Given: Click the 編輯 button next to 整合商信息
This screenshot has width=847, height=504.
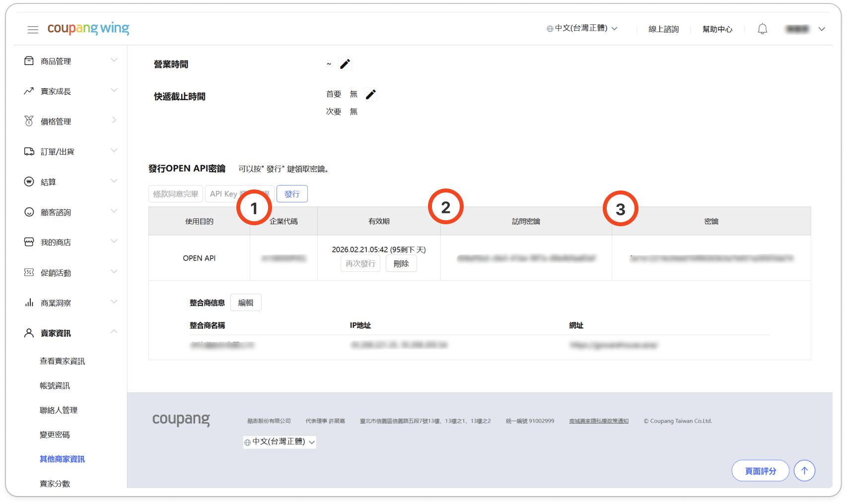Looking at the screenshot, I should (x=246, y=303).
